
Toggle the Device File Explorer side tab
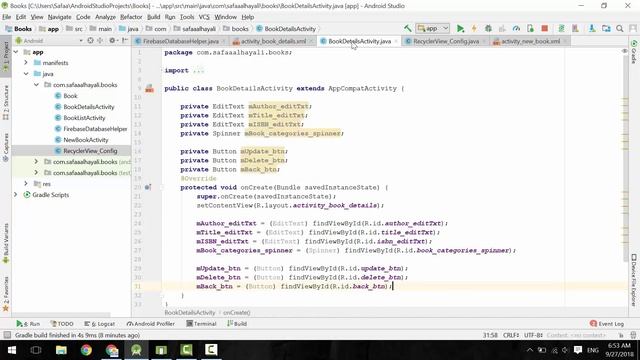coord(634,280)
